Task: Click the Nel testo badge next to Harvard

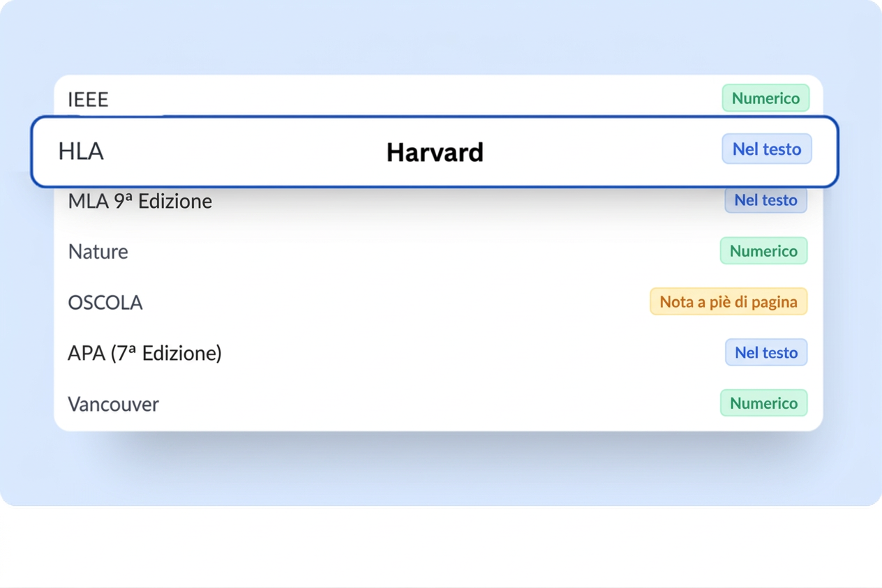Action: click(766, 149)
